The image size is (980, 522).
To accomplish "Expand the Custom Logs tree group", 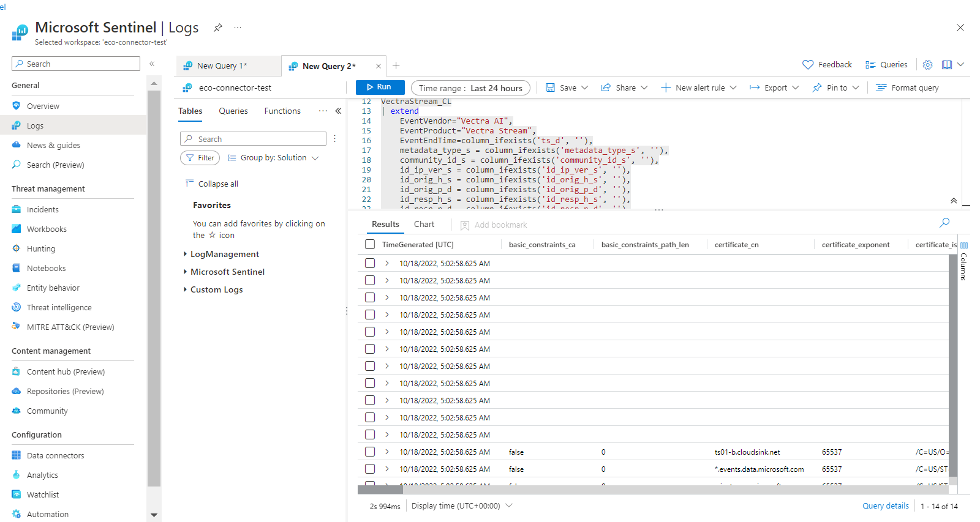I will 185,289.
